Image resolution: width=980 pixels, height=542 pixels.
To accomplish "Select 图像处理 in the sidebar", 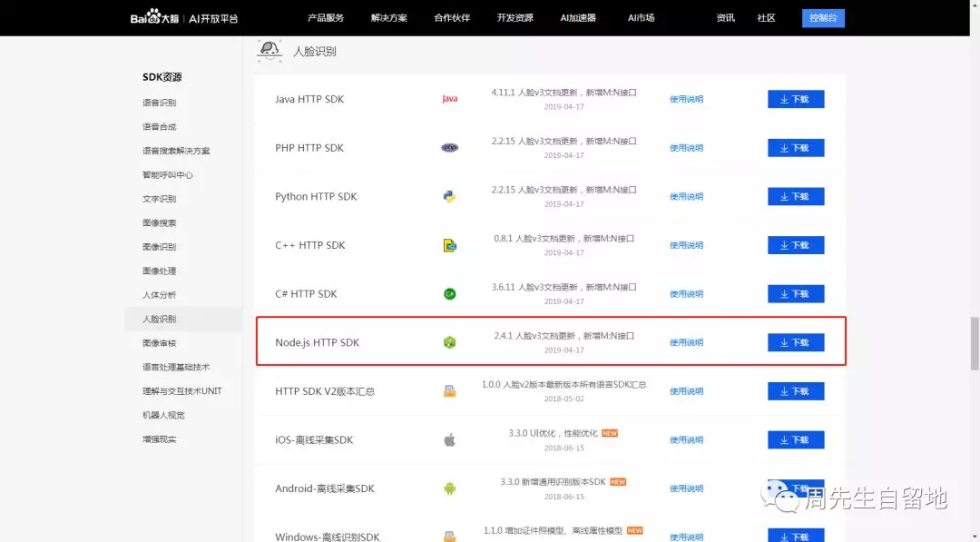I will pyautogui.click(x=159, y=271).
